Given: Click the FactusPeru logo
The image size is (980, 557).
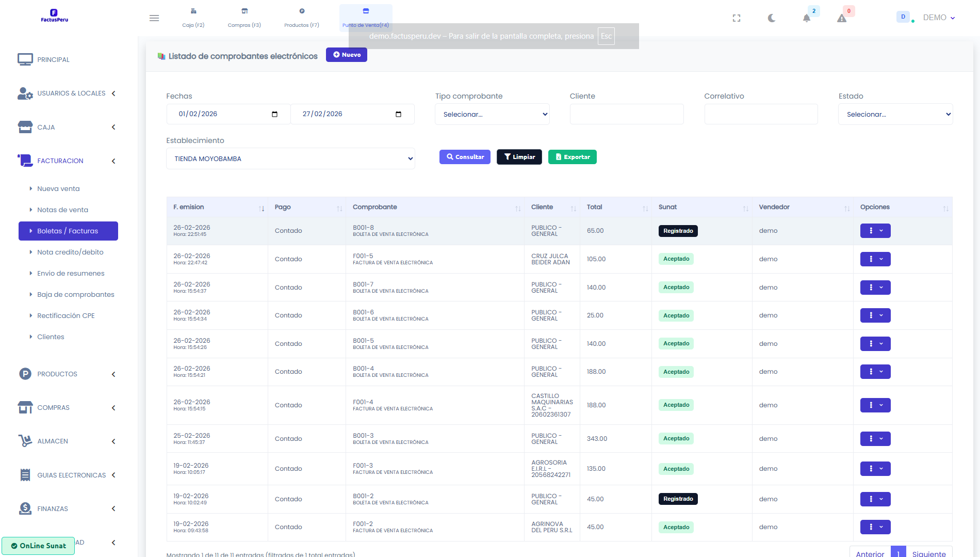Looking at the screenshot, I should click(x=54, y=15).
